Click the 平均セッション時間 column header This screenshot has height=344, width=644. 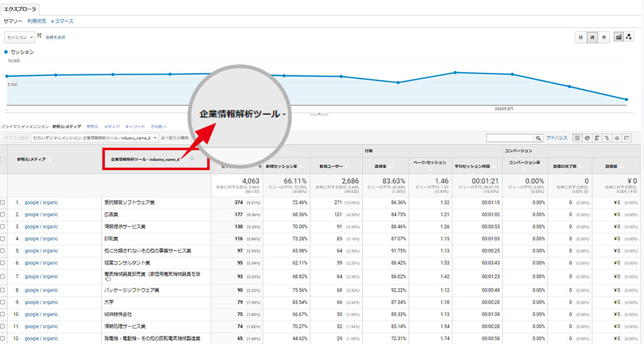[x=472, y=166]
